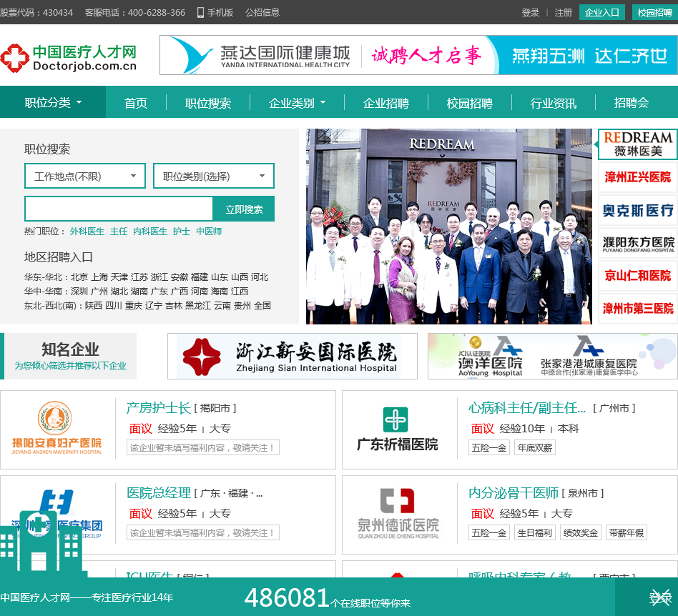This screenshot has height=616, width=678.
Task: Click the 带薪年假 benefit tag
Action: click(x=627, y=532)
